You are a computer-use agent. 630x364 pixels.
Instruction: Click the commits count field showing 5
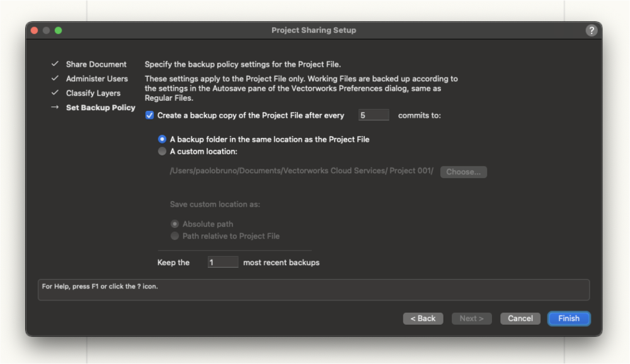[374, 115]
